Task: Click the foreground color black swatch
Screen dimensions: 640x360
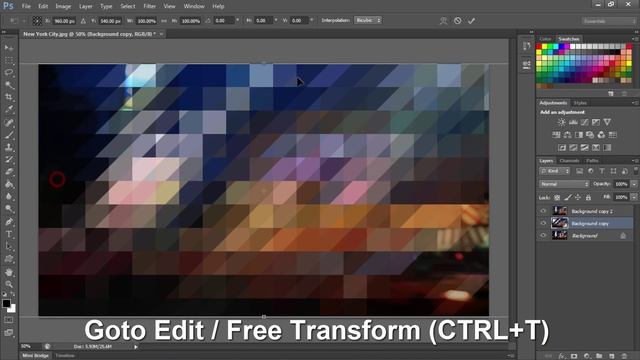Action: coord(6,304)
